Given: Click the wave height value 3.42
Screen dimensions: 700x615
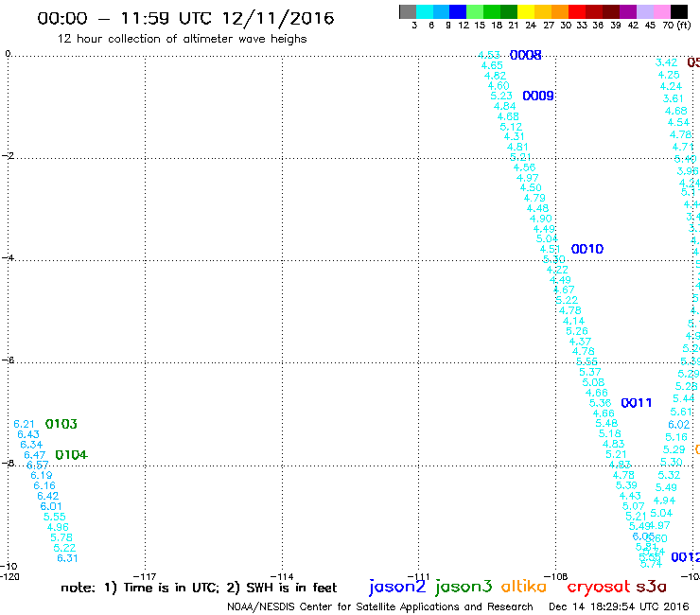Looking at the screenshot, I should pyautogui.click(x=667, y=62).
